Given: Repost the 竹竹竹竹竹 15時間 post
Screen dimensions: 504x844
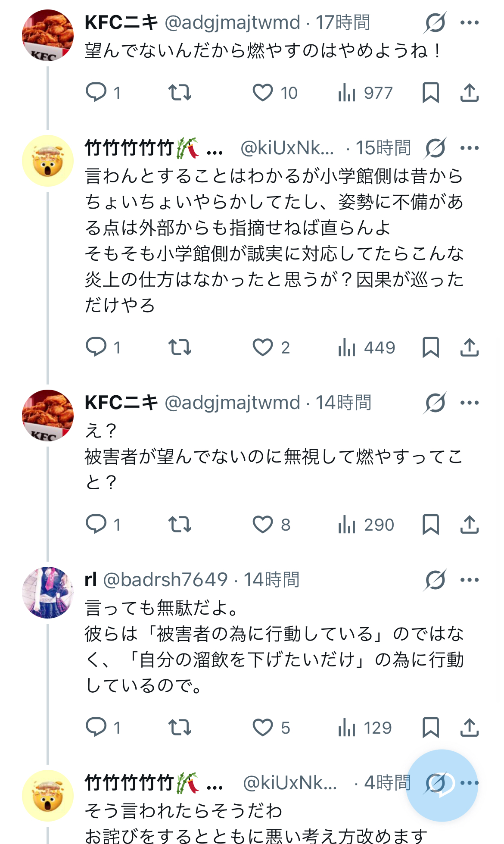Looking at the screenshot, I should click(x=179, y=347).
